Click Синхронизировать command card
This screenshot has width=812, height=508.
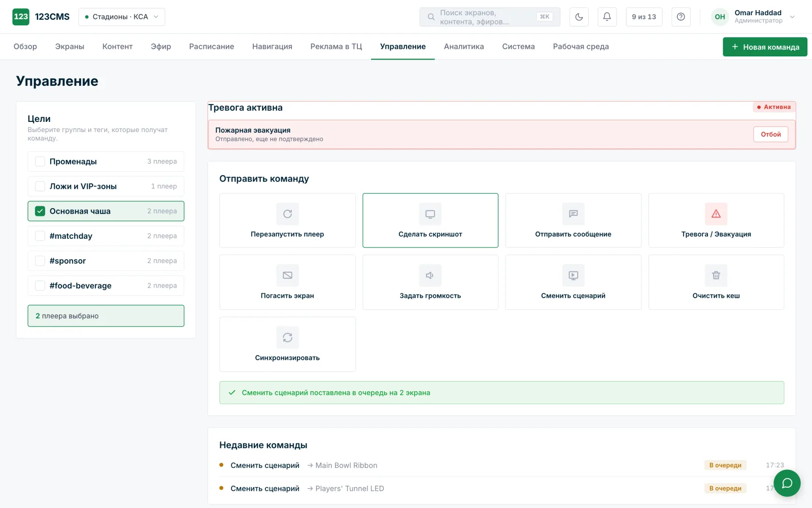point(287,344)
